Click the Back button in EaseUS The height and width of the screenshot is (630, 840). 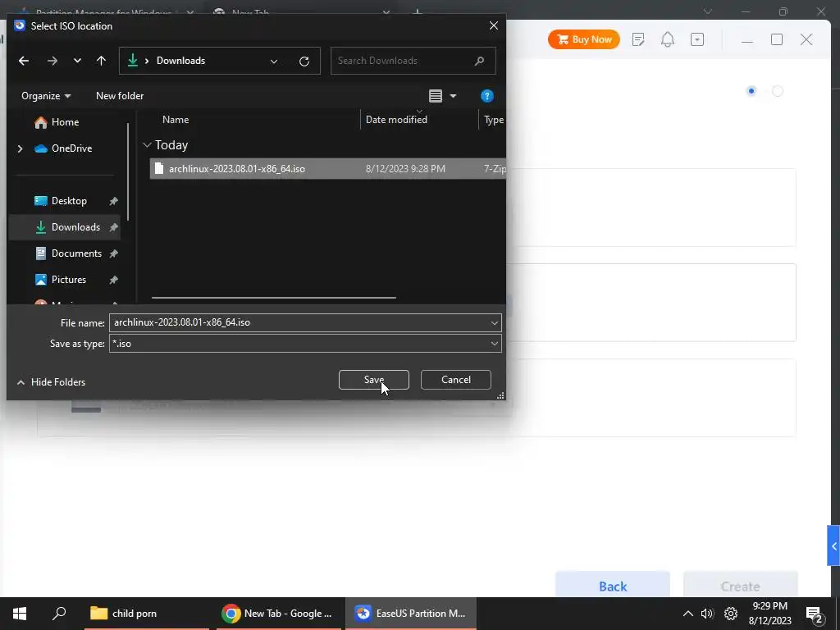(x=613, y=586)
